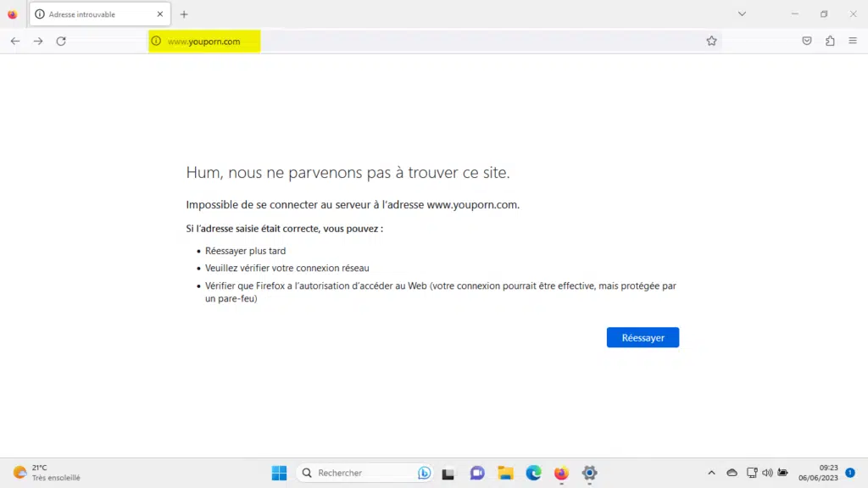Click the Firefox View icon
Screen dimensions: 868x488
click(x=12, y=14)
